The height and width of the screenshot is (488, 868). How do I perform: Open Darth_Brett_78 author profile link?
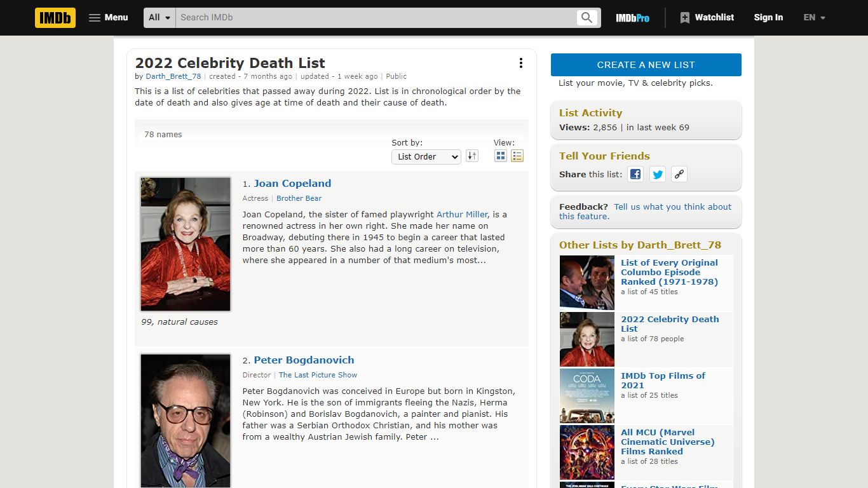point(173,76)
